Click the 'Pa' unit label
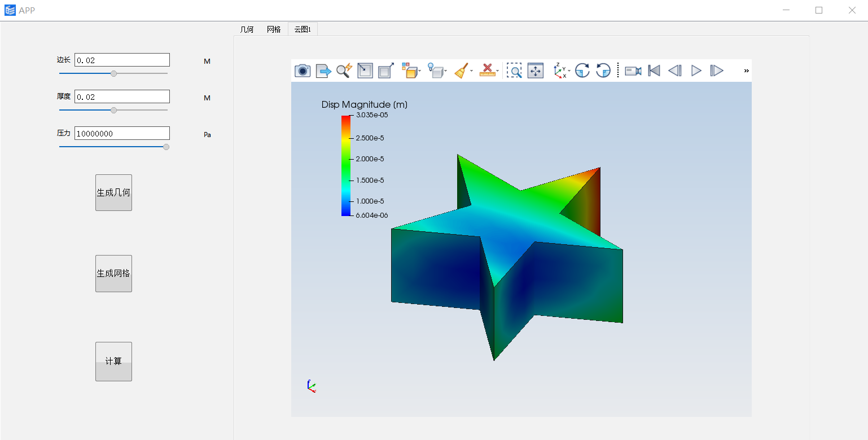Viewport: 868px width, 440px height. click(x=207, y=135)
